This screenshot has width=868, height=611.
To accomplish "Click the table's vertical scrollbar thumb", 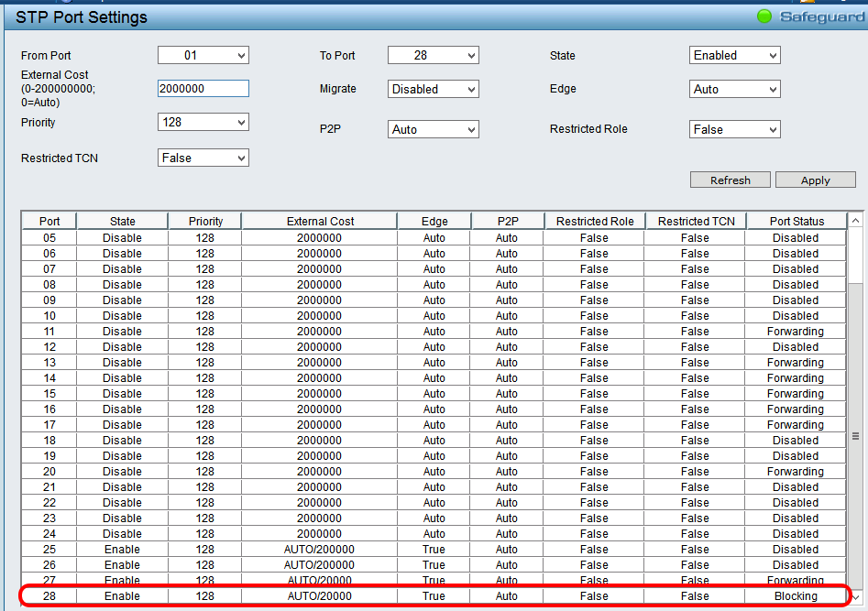I will point(855,436).
